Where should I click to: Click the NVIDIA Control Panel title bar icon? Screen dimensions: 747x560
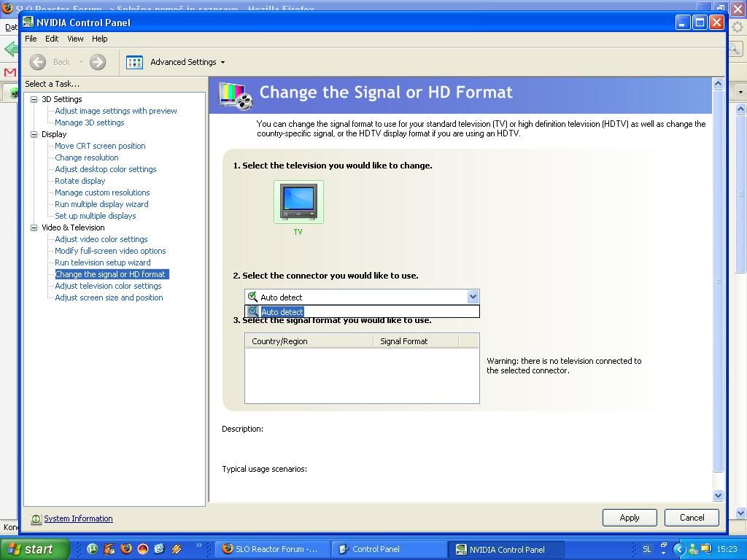28,22
